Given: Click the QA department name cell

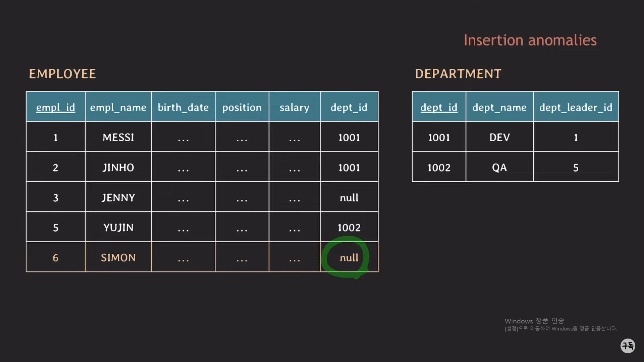Looking at the screenshot, I should point(499,167).
